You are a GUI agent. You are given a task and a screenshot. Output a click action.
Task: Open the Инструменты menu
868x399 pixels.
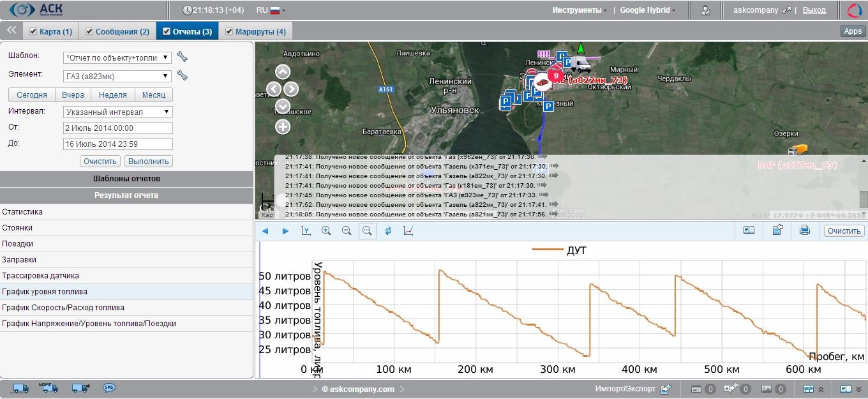[x=580, y=10]
